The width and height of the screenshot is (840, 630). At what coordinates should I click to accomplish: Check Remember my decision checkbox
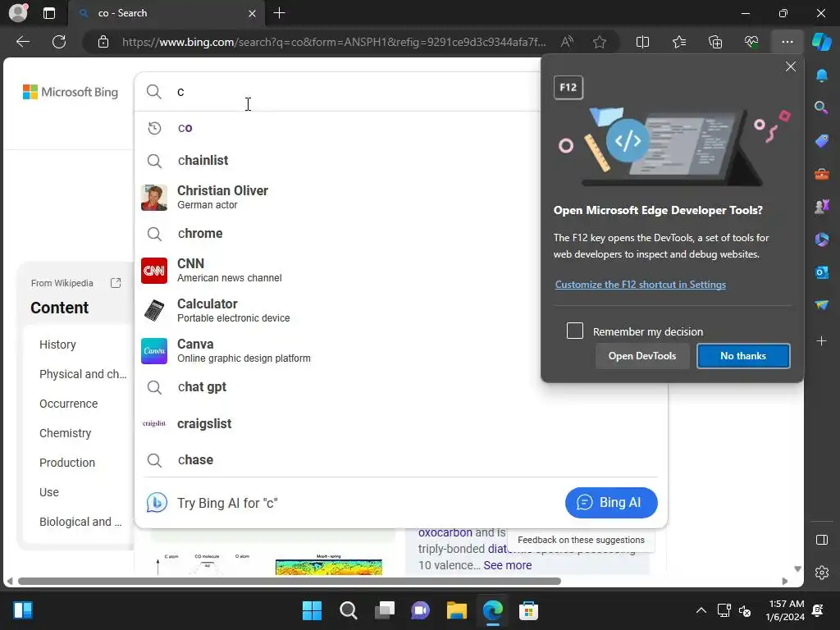(x=575, y=331)
